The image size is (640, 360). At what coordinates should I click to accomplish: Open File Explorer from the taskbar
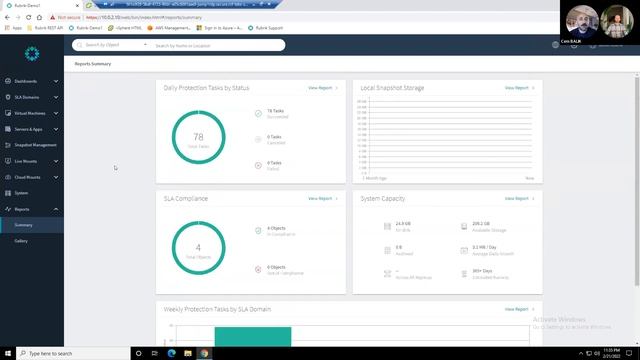(x=188, y=353)
